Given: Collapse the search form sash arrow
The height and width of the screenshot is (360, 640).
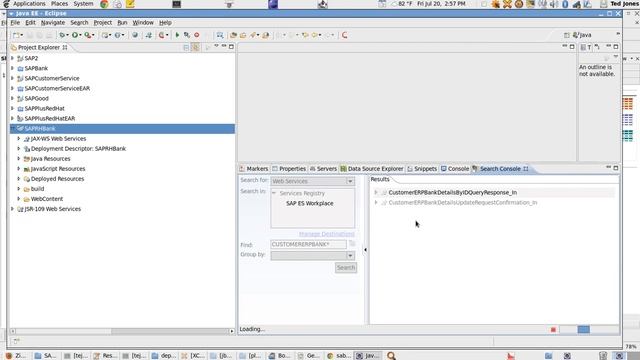Looking at the screenshot, I should (365, 250).
